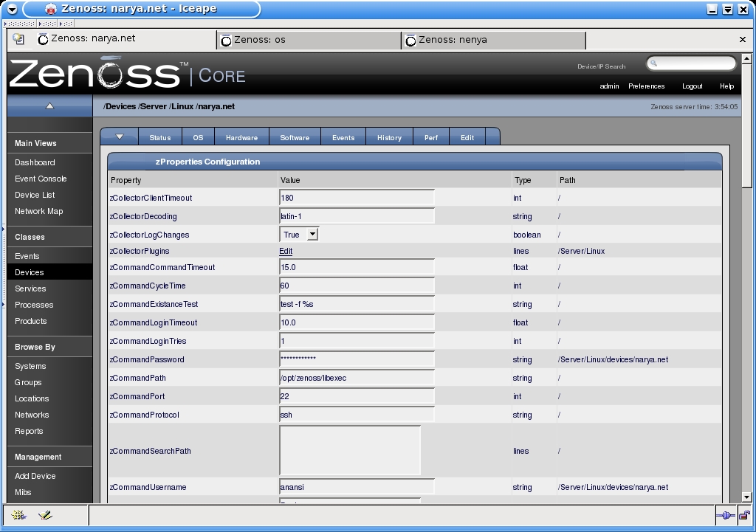This screenshot has width=756, height=532.
Task: Go to /Server in the breadcrumb
Action: (x=153, y=106)
